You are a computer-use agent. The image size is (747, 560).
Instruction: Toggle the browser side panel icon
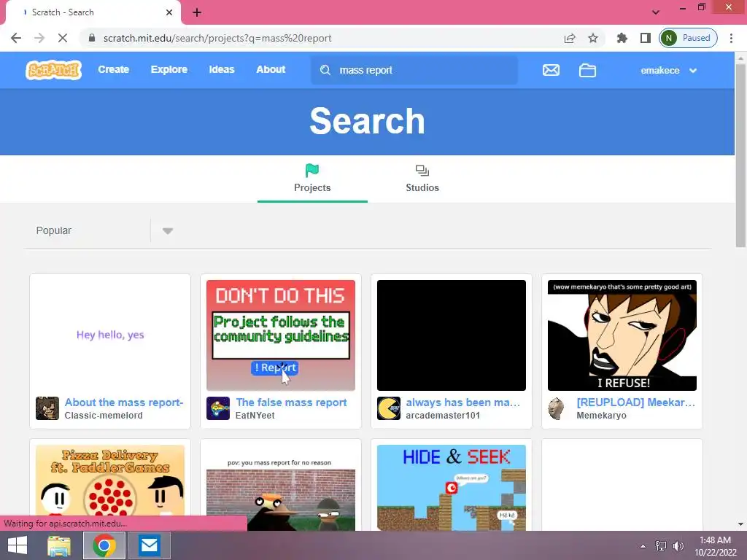(x=645, y=38)
